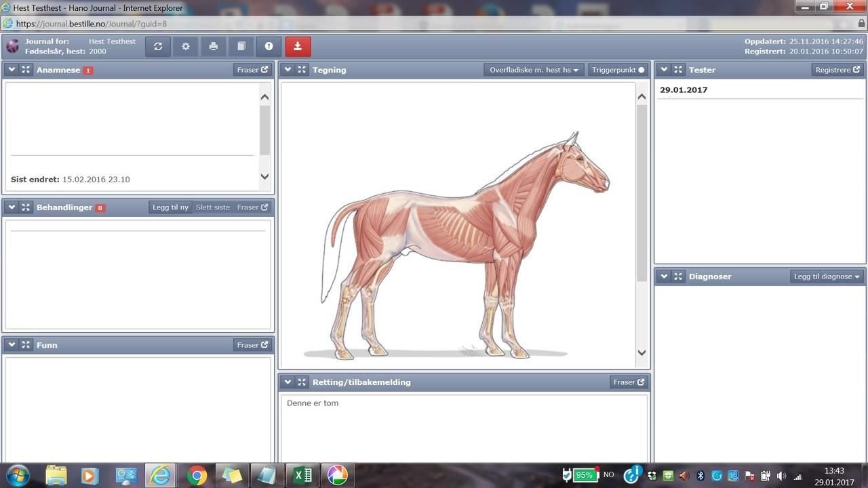
Task: Maximize the Behandlinger panel
Action: point(26,207)
